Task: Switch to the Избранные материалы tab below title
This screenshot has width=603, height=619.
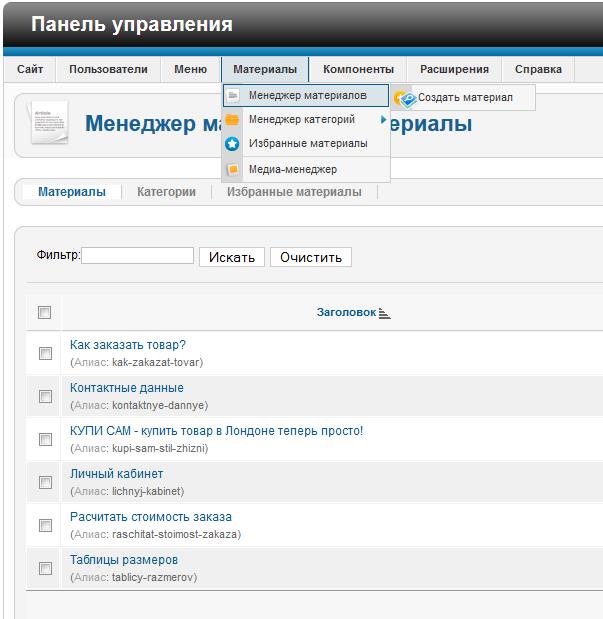Action: point(294,192)
